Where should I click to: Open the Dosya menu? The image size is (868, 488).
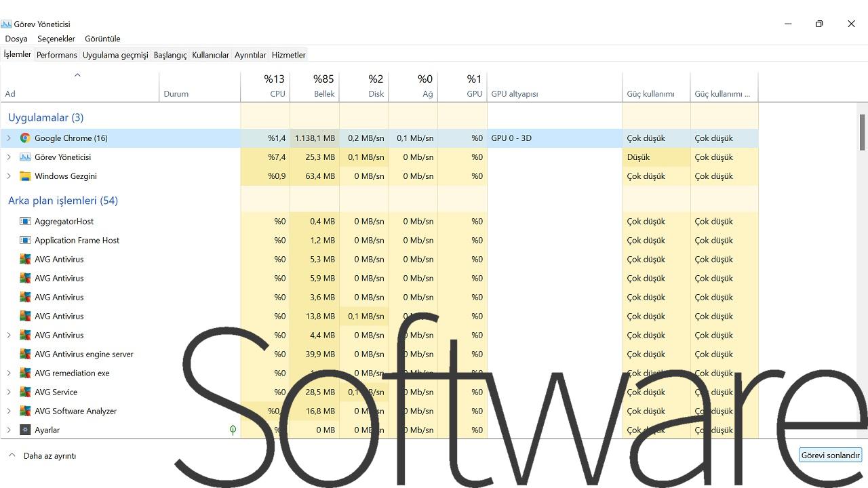pos(16,39)
